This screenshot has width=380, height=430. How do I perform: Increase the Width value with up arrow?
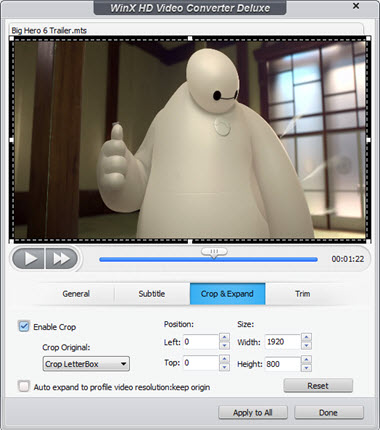pos(306,337)
